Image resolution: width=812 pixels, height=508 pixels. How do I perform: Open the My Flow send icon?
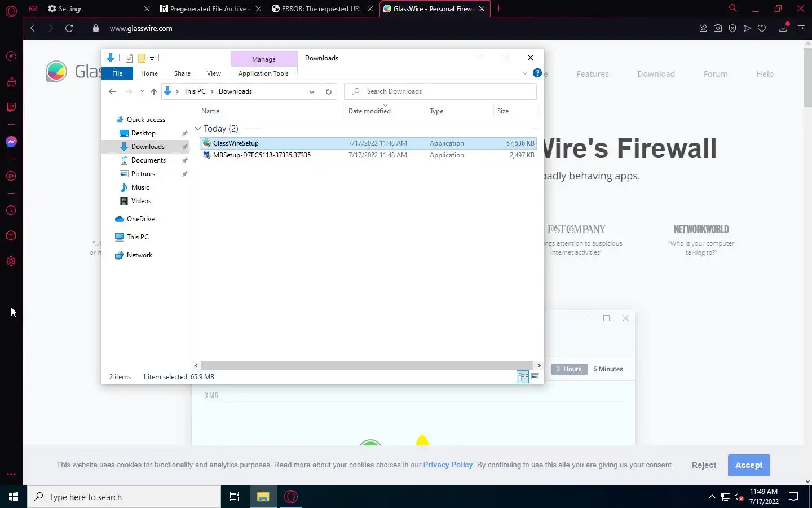747,28
